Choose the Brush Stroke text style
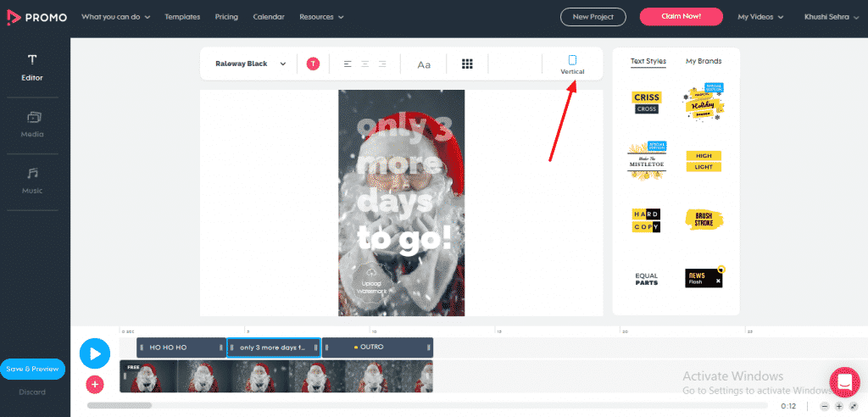Screen dimensions: 868x417 tap(704, 220)
